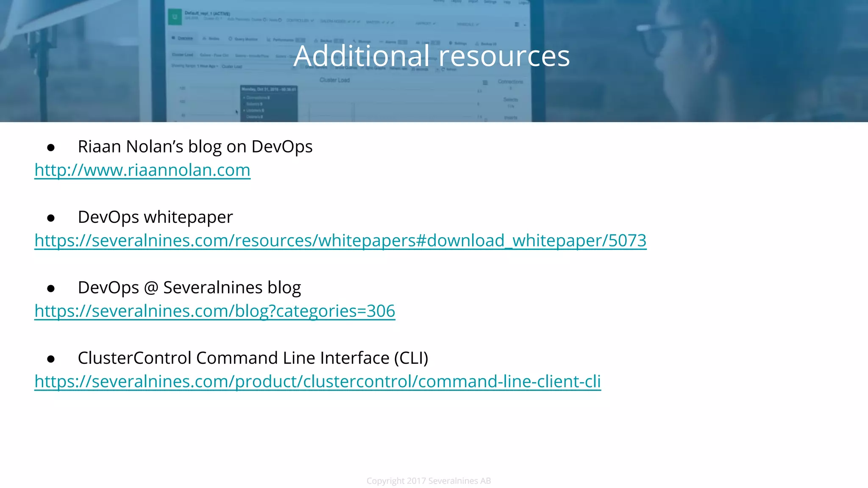Image resolution: width=868 pixels, height=488 pixels.
Task: Open the riaannolan.com blog link
Action: click(x=142, y=170)
